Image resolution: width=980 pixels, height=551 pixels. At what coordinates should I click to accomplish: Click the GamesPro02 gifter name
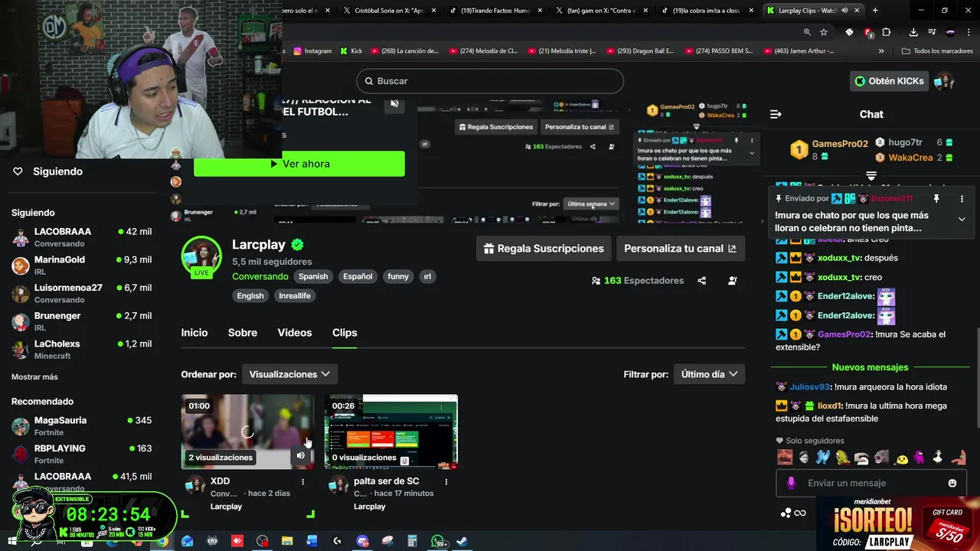point(840,144)
